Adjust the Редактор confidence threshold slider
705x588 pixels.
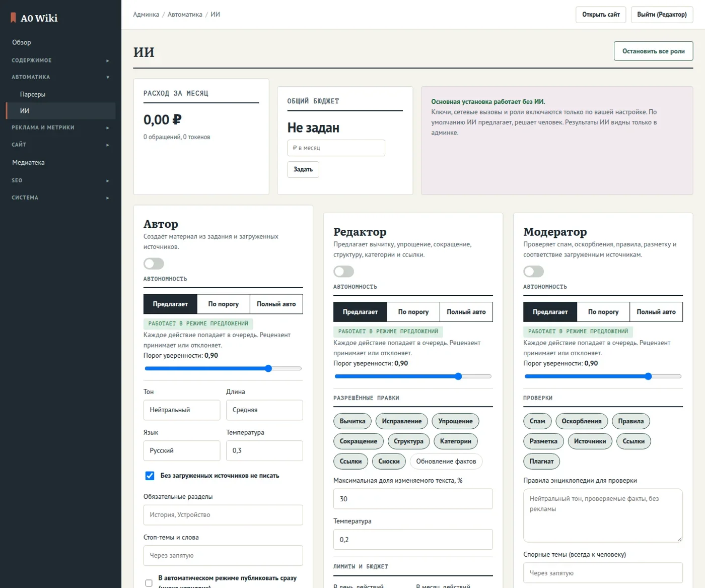coord(413,376)
